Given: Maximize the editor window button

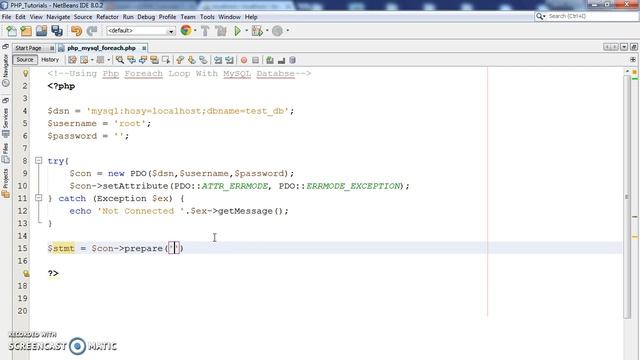Looking at the screenshot, I should pyautogui.click(x=633, y=47).
